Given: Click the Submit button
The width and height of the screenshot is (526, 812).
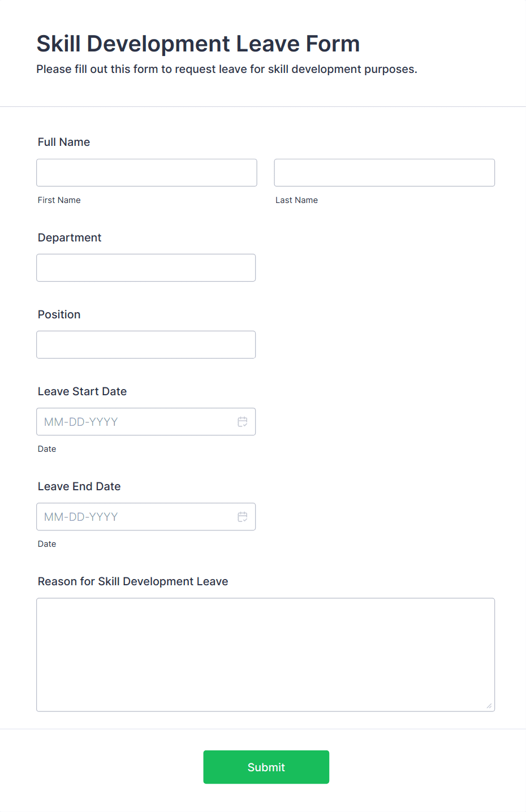Looking at the screenshot, I should (x=266, y=767).
